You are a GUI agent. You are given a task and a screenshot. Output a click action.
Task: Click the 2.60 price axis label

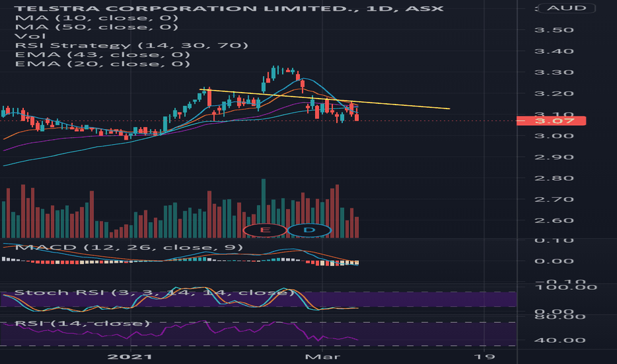click(x=554, y=220)
